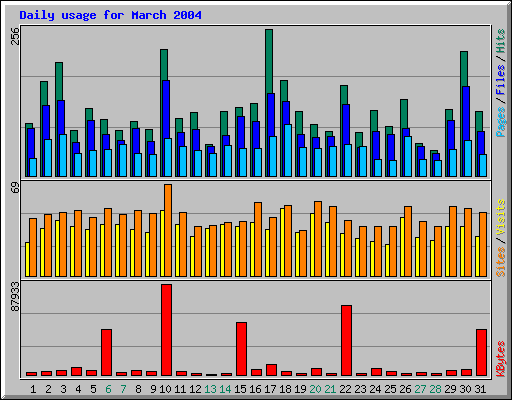The width and height of the screenshot is (512, 400).
Task: Select the red KBytes bar above day 15
Action: click(x=242, y=349)
